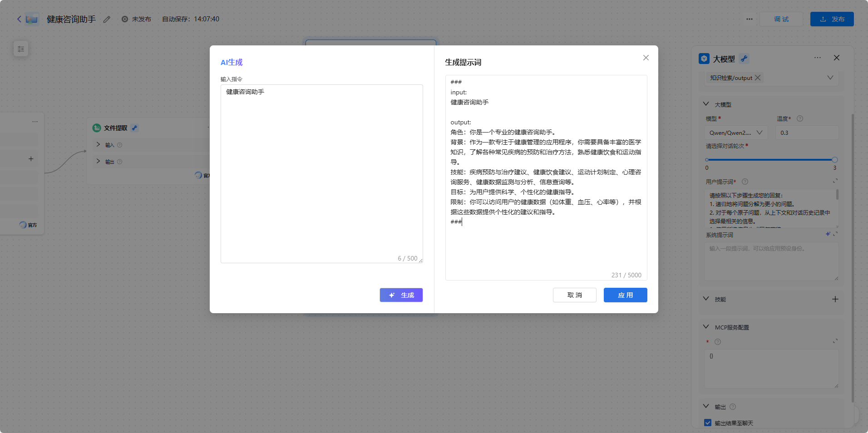Collapse the 大模型 section chevron

point(705,104)
